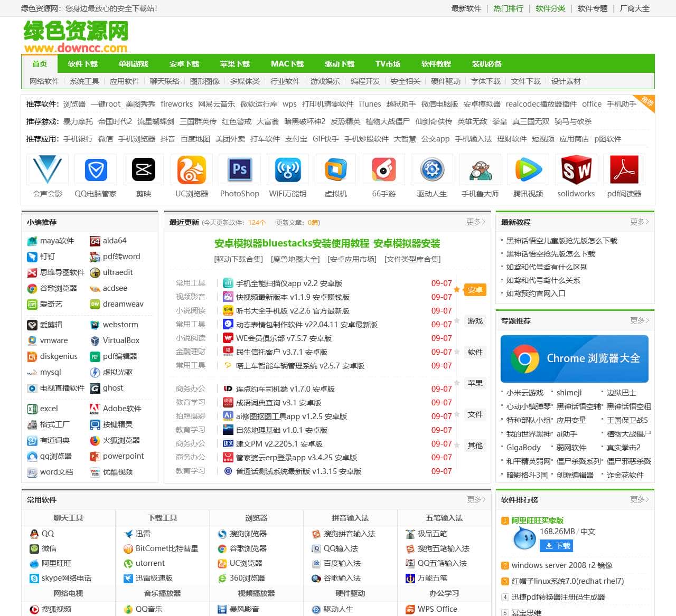This screenshot has height=616, width=676.
Task: Click windows server 2008 r2 镜像 ranking entry
Action: tap(562, 565)
